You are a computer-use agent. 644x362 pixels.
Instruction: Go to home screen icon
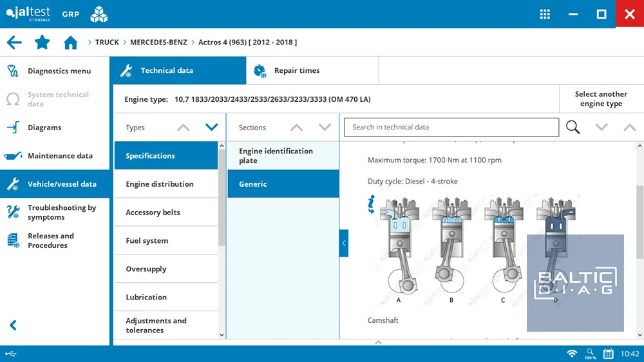click(x=70, y=43)
